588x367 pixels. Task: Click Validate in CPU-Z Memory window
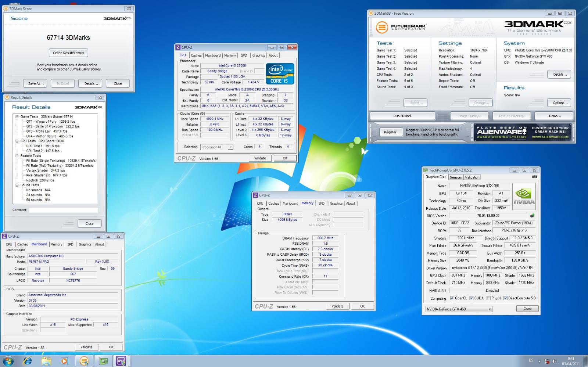tap(337, 306)
